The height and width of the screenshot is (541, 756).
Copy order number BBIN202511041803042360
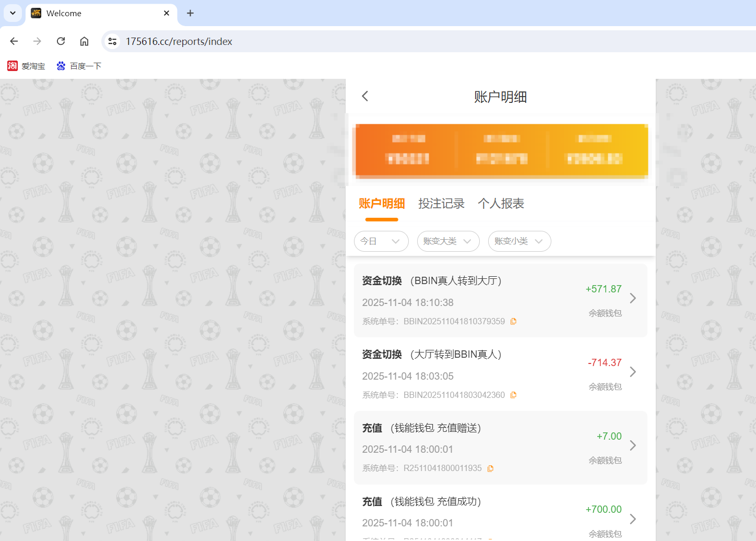pyautogui.click(x=513, y=395)
